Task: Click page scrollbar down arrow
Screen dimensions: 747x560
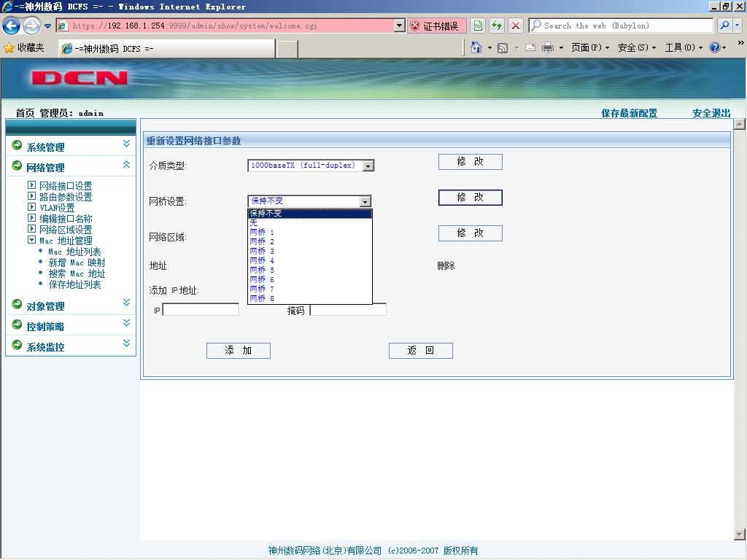Action: point(740,534)
